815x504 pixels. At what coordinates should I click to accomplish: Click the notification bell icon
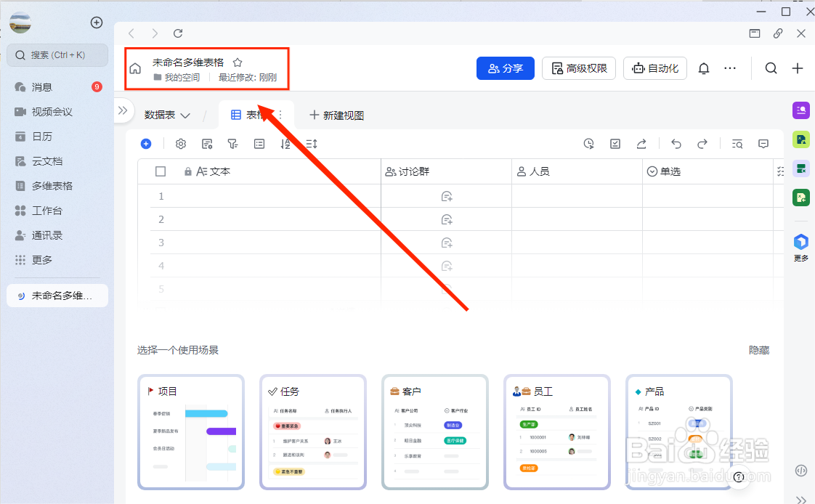coord(703,68)
